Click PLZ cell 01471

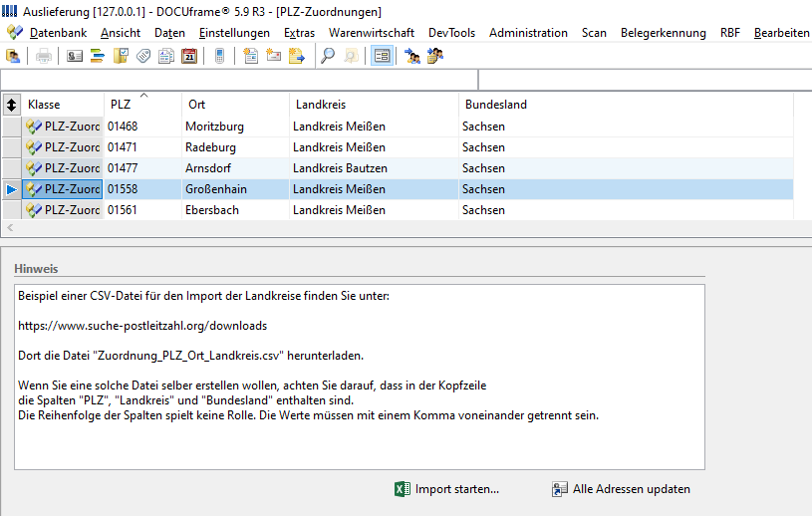142,147
